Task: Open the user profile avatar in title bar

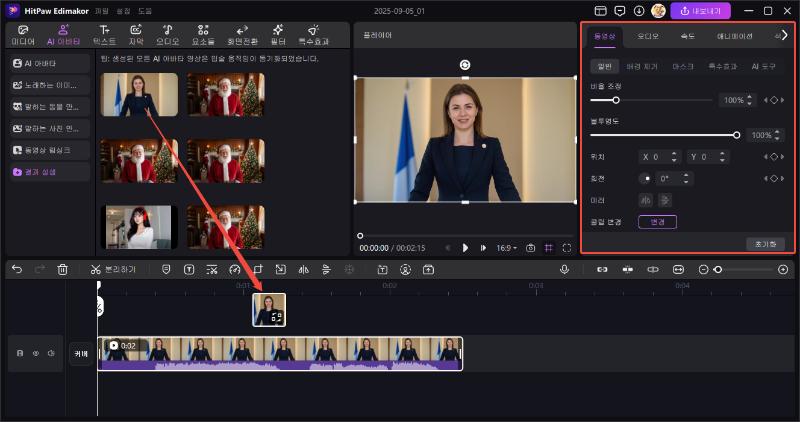Action: point(658,11)
